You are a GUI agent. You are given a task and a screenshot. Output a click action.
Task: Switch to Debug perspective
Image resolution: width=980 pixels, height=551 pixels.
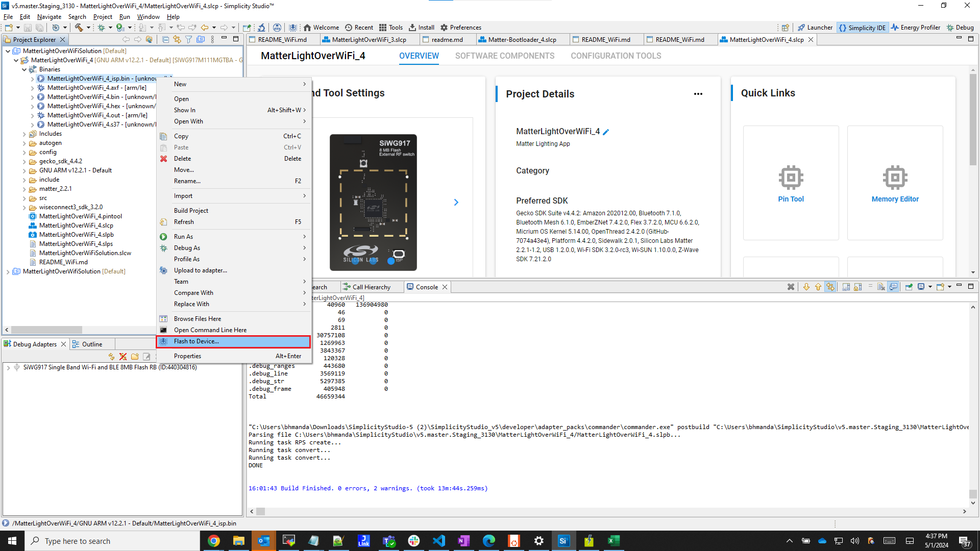tap(960, 28)
